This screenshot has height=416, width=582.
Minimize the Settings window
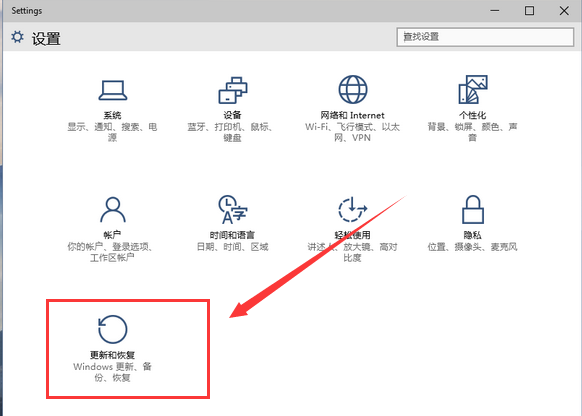click(x=495, y=11)
